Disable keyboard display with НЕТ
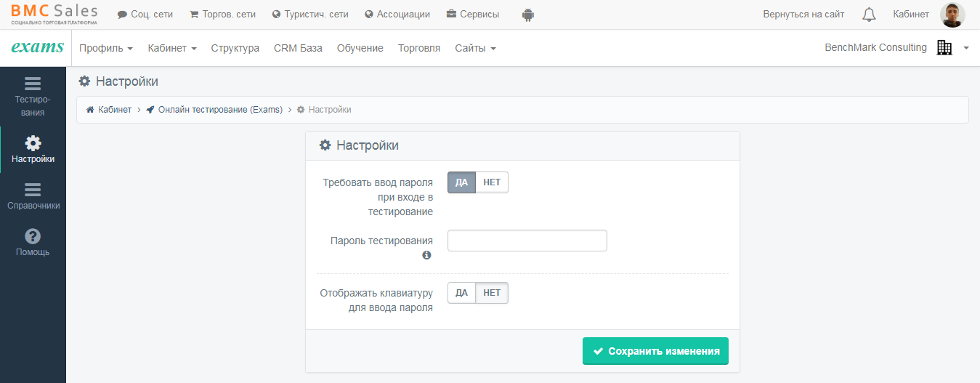This screenshot has width=980, height=383. (492, 293)
